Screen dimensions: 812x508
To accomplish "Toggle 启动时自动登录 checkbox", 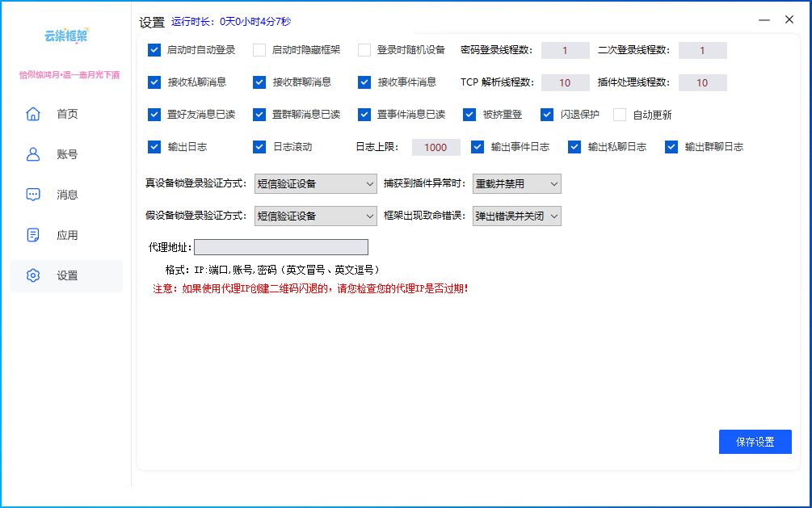I will pyautogui.click(x=154, y=50).
